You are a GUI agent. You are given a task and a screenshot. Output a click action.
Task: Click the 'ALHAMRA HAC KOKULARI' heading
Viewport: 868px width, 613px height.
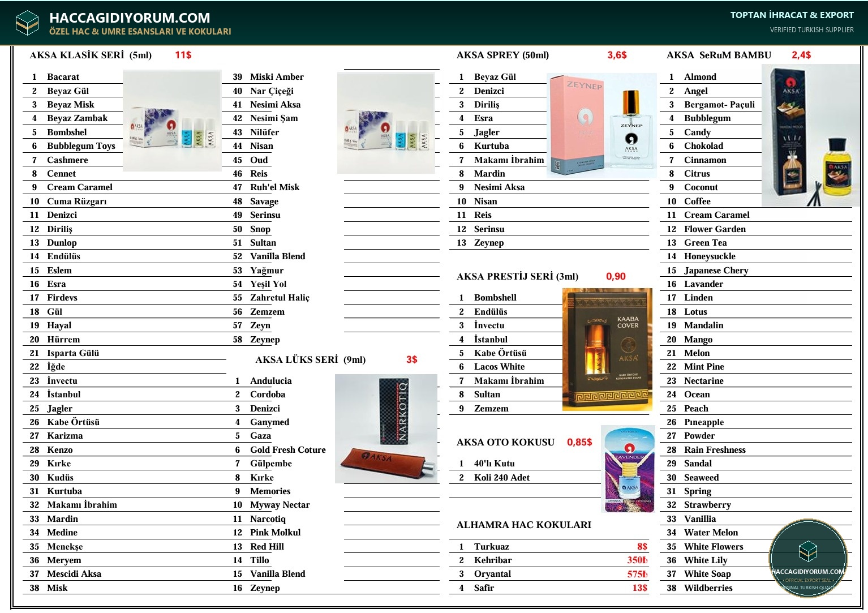(x=524, y=525)
